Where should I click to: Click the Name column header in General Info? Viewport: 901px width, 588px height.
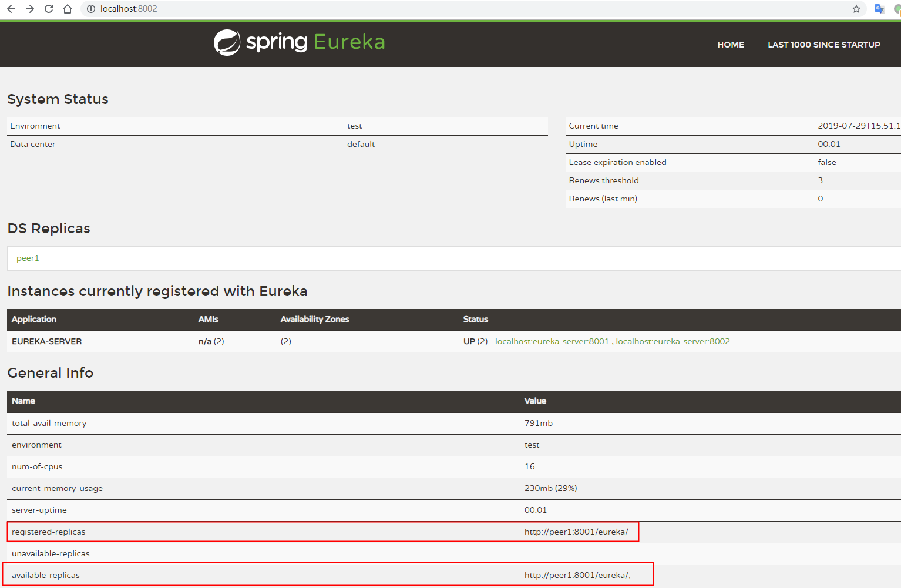pos(23,401)
